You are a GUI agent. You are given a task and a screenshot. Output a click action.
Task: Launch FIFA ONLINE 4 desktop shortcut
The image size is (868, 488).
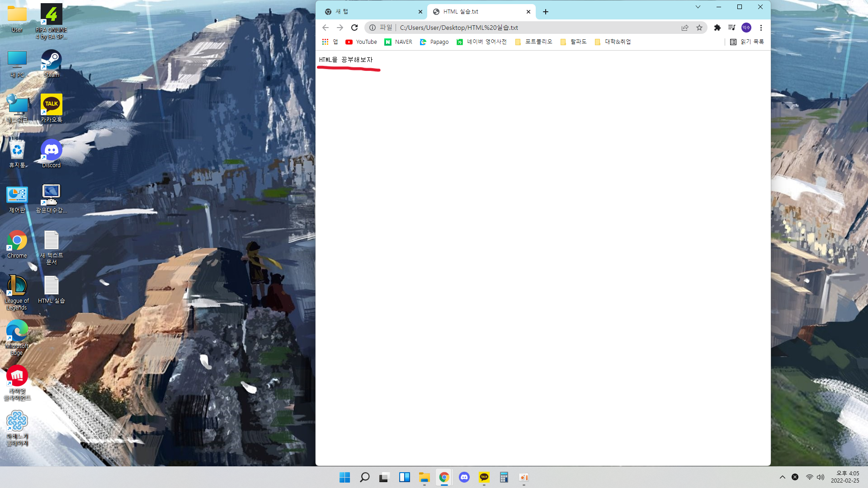(x=52, y=21)
